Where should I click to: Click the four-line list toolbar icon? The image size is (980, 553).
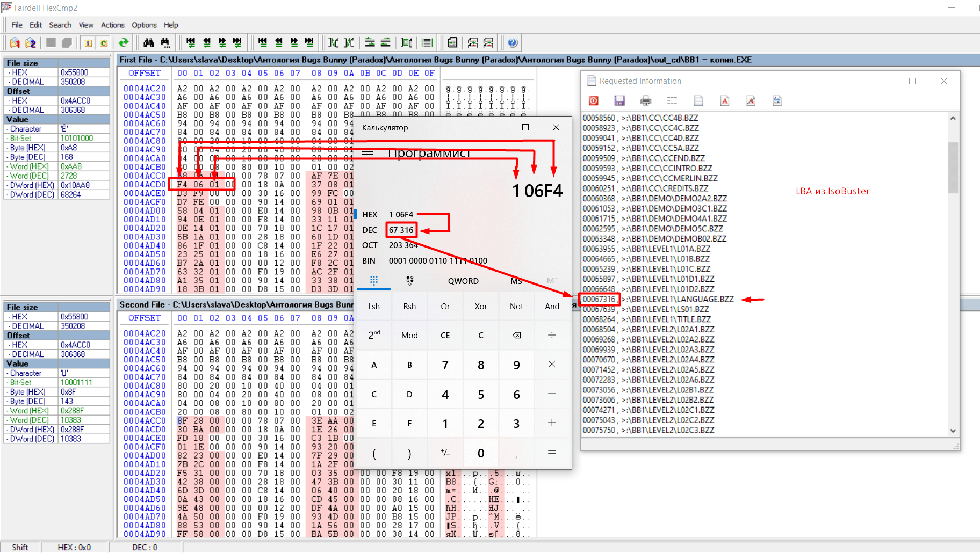pos(427,42)
